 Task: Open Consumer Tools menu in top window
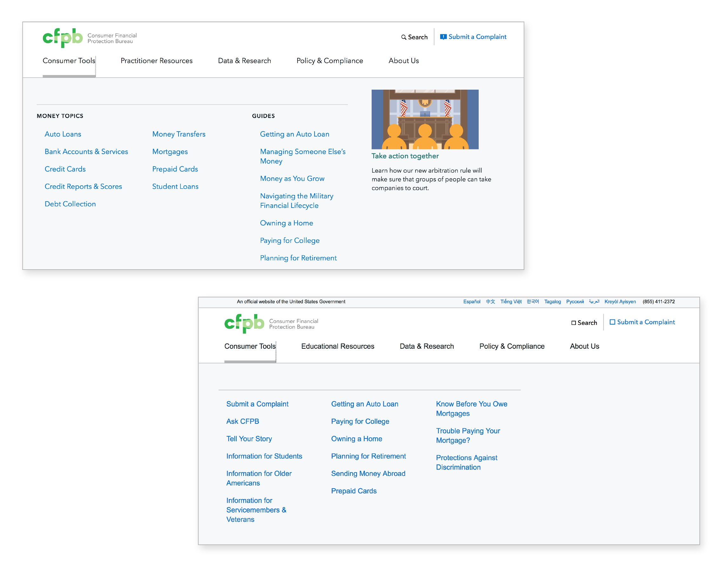point(69,61)
